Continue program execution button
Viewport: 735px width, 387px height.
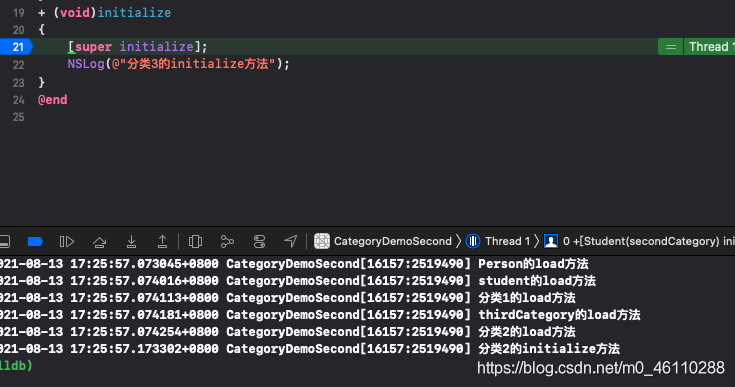pyautogui.click(x=67, y=242)
